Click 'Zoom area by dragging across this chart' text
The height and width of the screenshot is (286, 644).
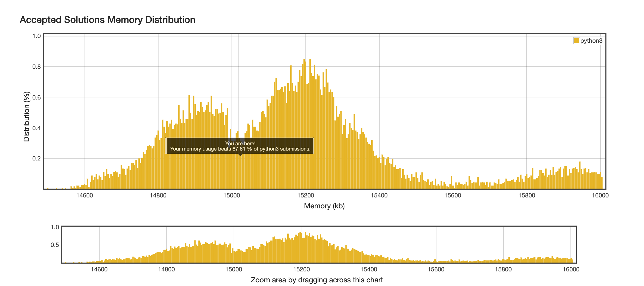(x=317, y=280)
